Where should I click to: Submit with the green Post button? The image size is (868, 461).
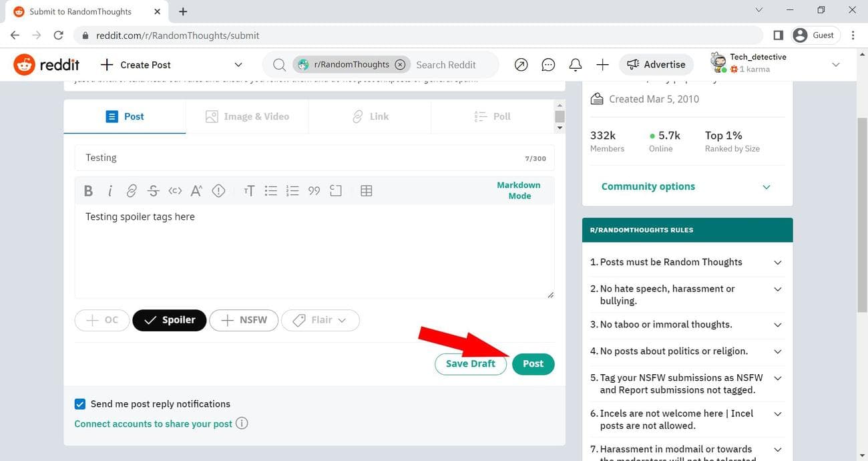tap(533, 364)
